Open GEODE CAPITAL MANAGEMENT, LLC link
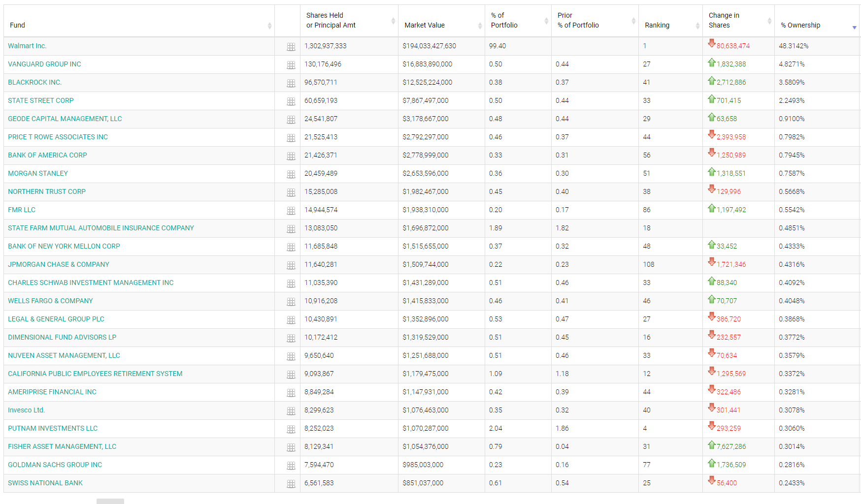The width and height of the screenshot is (861, 504). [x=65, y=119]
